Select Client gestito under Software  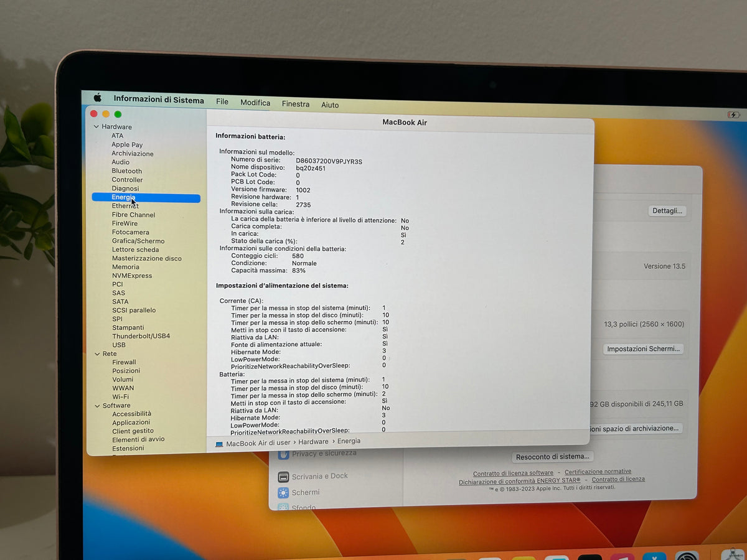click(x=133, y=431)
